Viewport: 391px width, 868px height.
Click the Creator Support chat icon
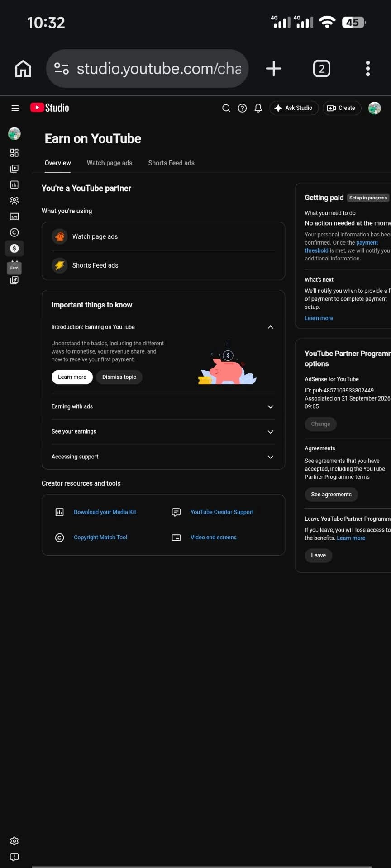point(176,512)
